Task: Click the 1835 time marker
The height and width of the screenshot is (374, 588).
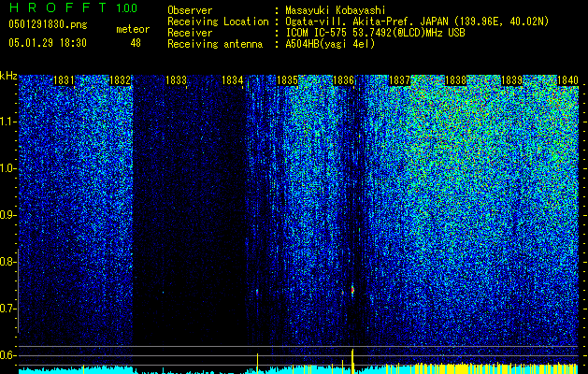Action: click(288, 80)
